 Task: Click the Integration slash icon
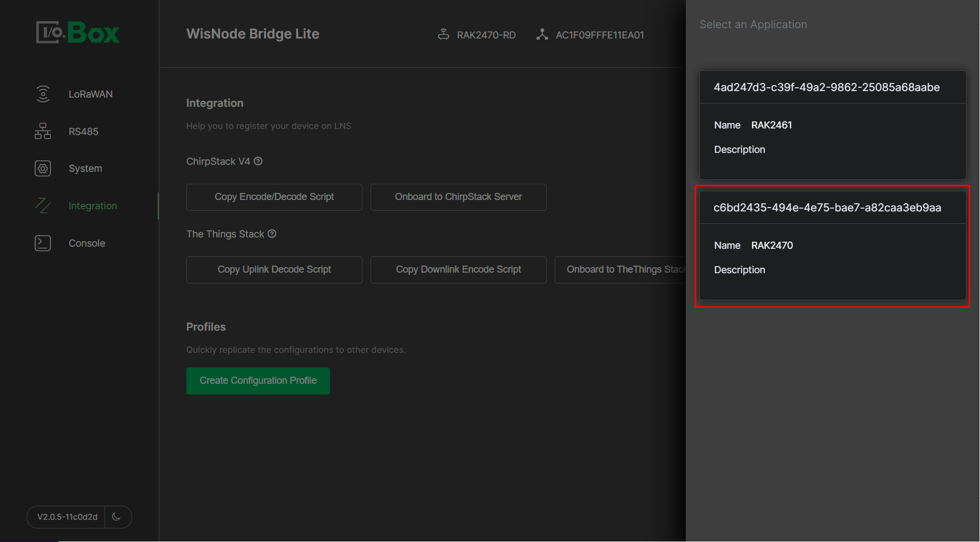[x=43, y=206]
